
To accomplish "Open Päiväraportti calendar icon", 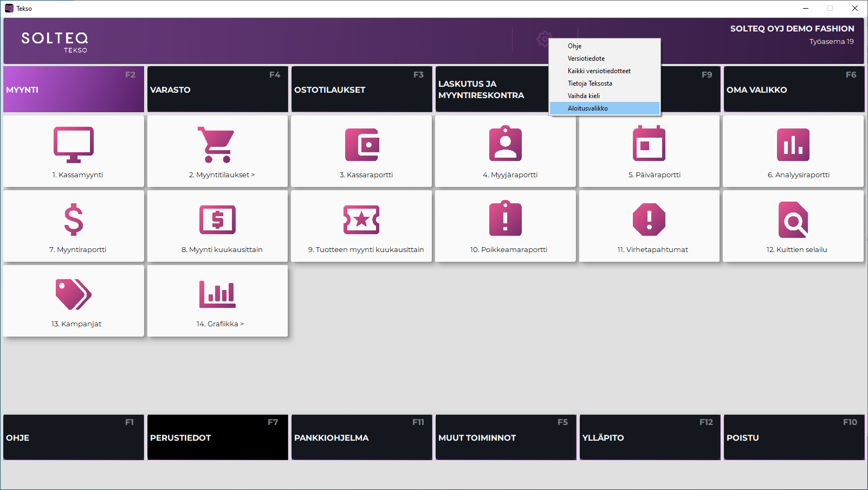I will pos(649,145).
